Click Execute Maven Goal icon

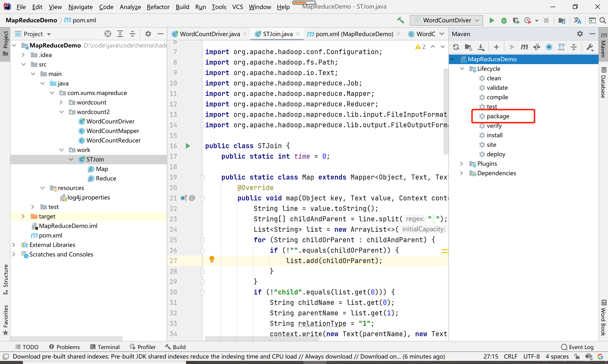click(x=524, y=47)
